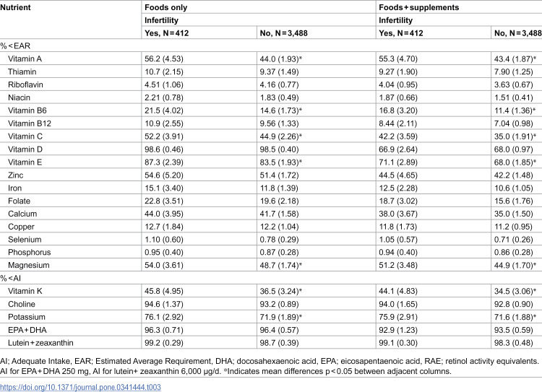The height and width of the screenshot is (392, 542).
Task: Select cell value 98.6 (0.46)
Action: pos(164,149)
